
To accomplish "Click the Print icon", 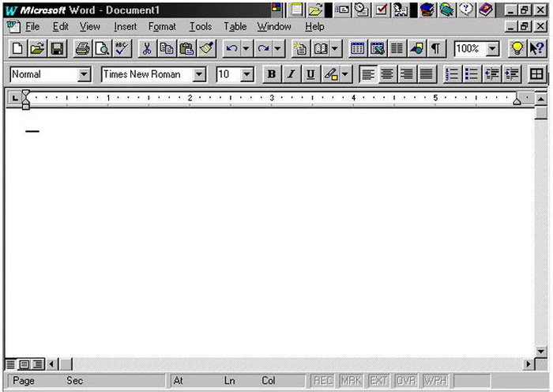I will click(82, 49).
